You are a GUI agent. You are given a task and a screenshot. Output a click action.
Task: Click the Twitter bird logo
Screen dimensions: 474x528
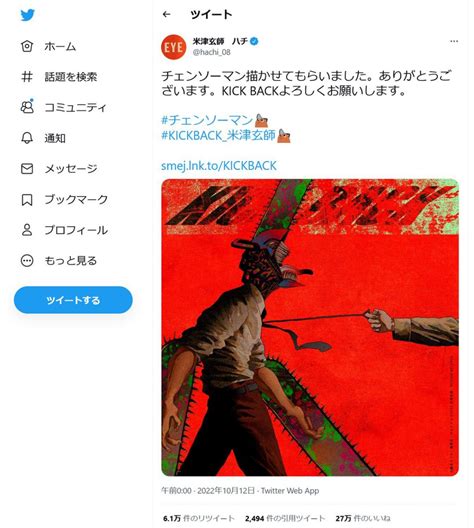pos(27,15)
